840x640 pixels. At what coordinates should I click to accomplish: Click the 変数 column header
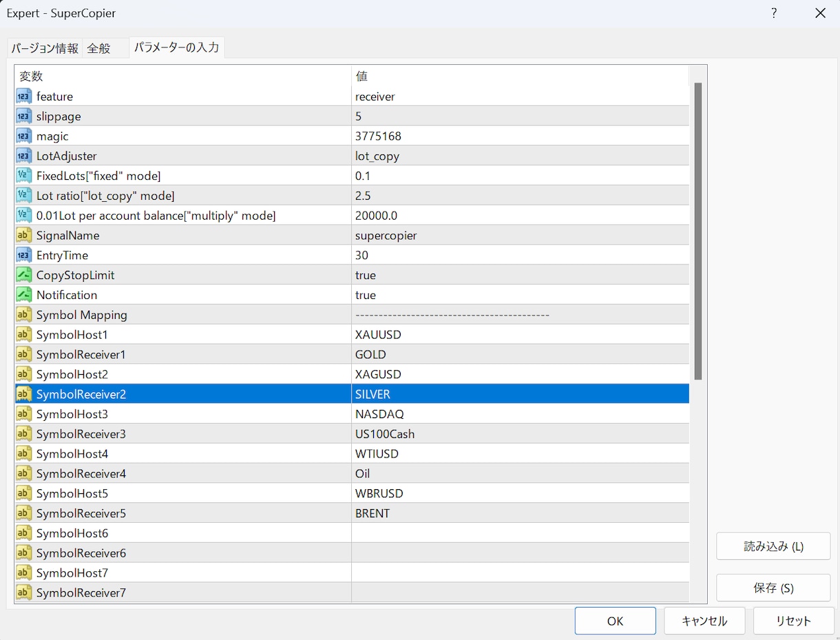183,76
